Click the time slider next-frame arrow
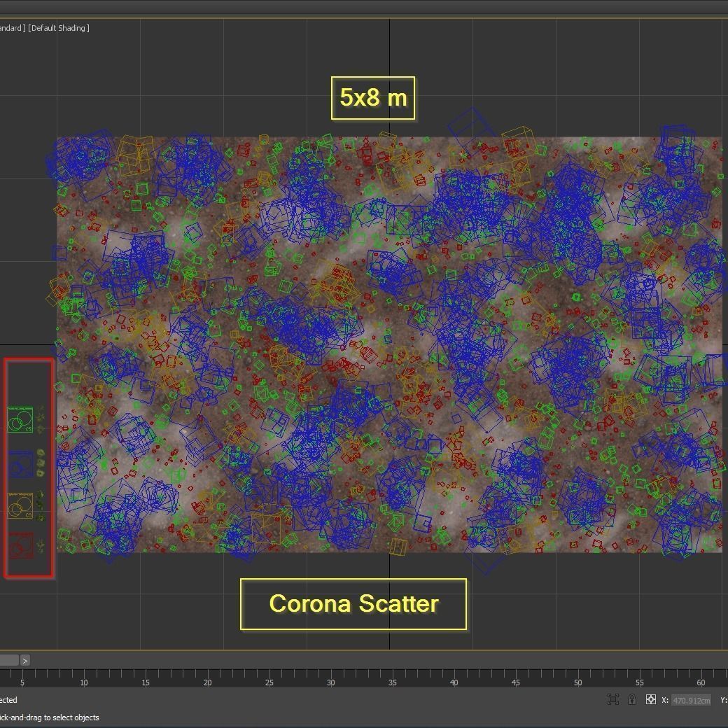 click(25, 660)
